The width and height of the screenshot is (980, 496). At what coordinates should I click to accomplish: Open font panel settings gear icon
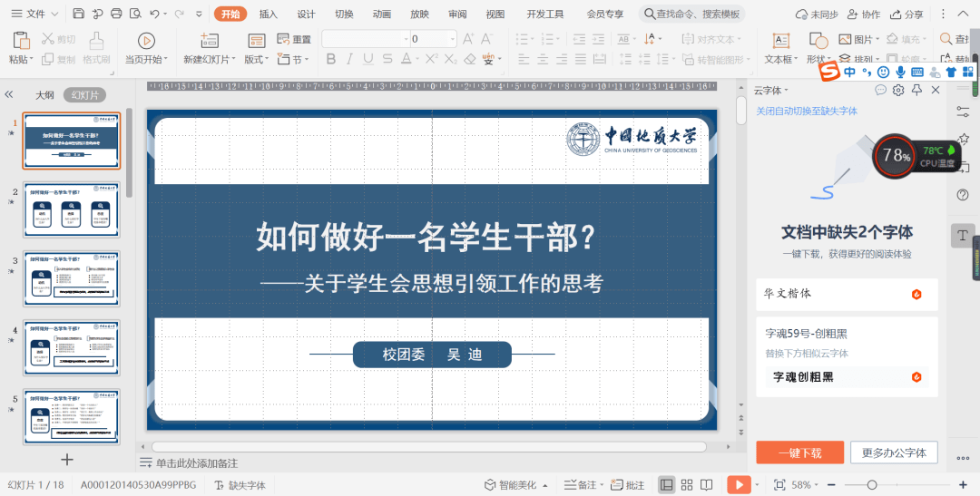pos(898,90)
